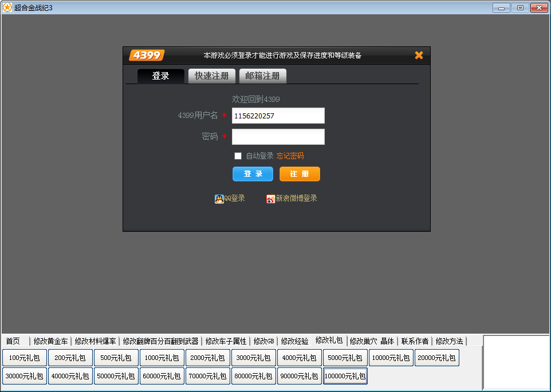Click the 1000元礼包 button
551x392 pixels.
pos(162,358)
